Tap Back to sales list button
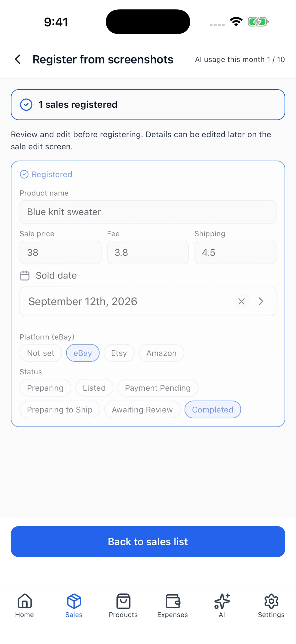This screenshot has height=644, width=296. coord(148,542)
